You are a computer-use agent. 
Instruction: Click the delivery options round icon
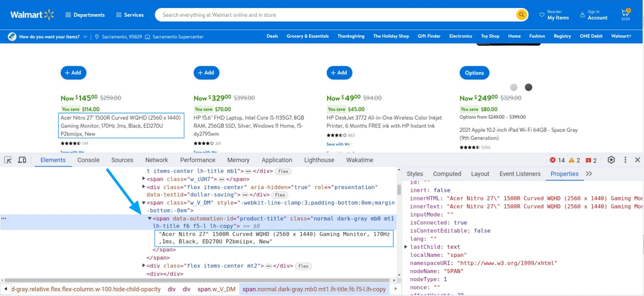(x=12, y=37)
